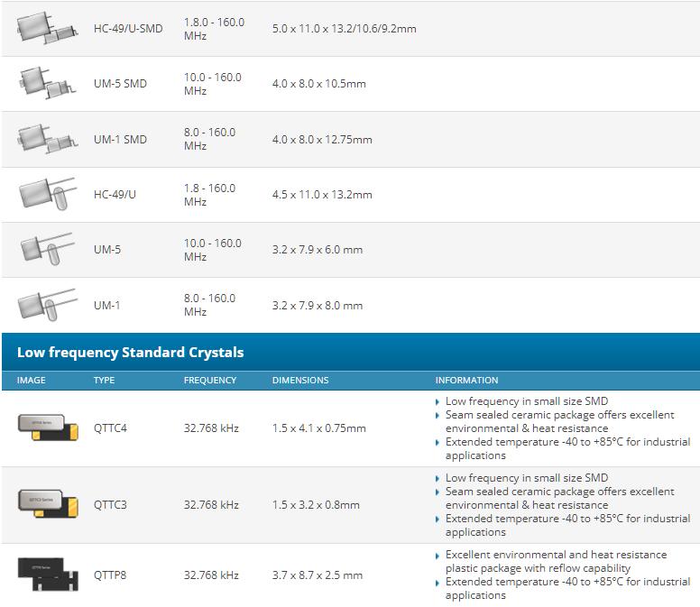
Task: Click the INFORMATION column header
Action: [466, 381]
